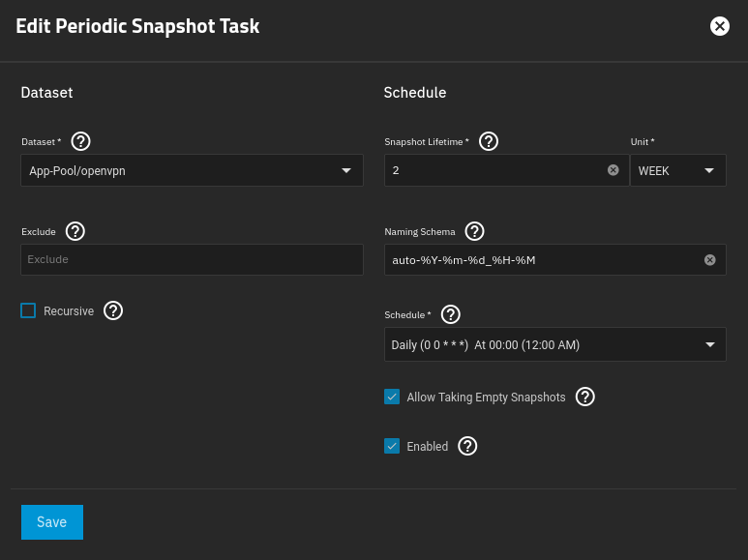Clear the Snapshot Lifetime value
This screenshot has height=560, width=748.
coord(613,170)
